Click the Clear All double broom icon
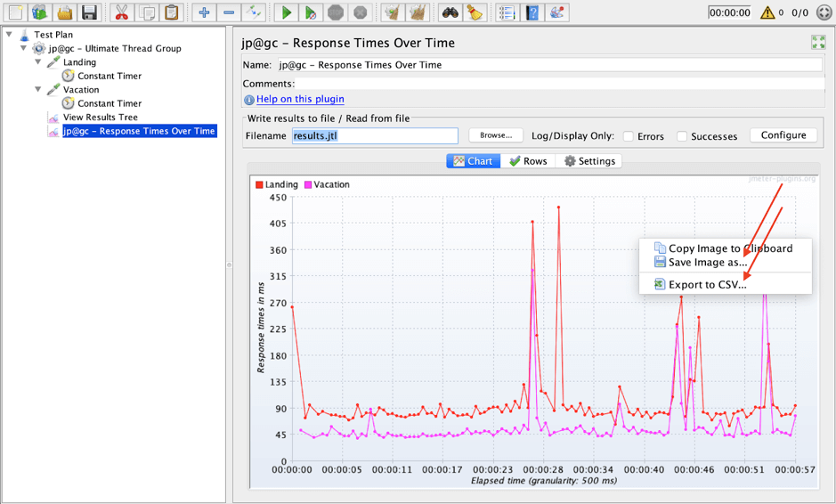The image size is (836, 504). click(x=418, y=12)
